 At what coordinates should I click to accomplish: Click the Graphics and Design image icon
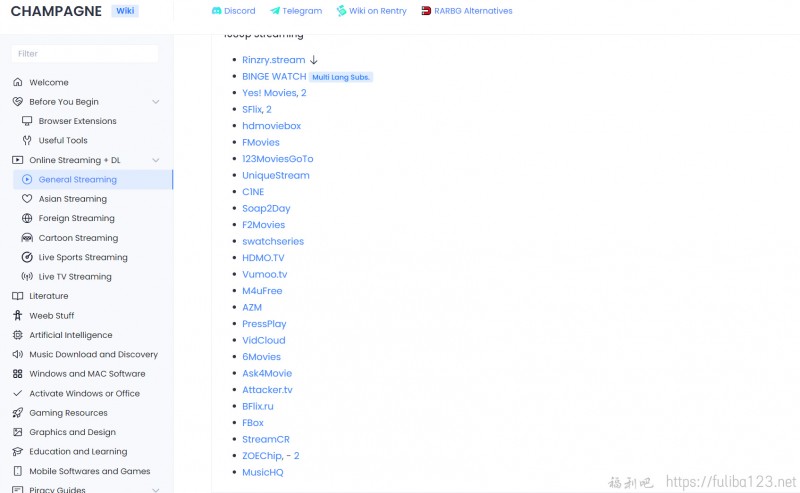pyautogui.click(x=17, y=432)
